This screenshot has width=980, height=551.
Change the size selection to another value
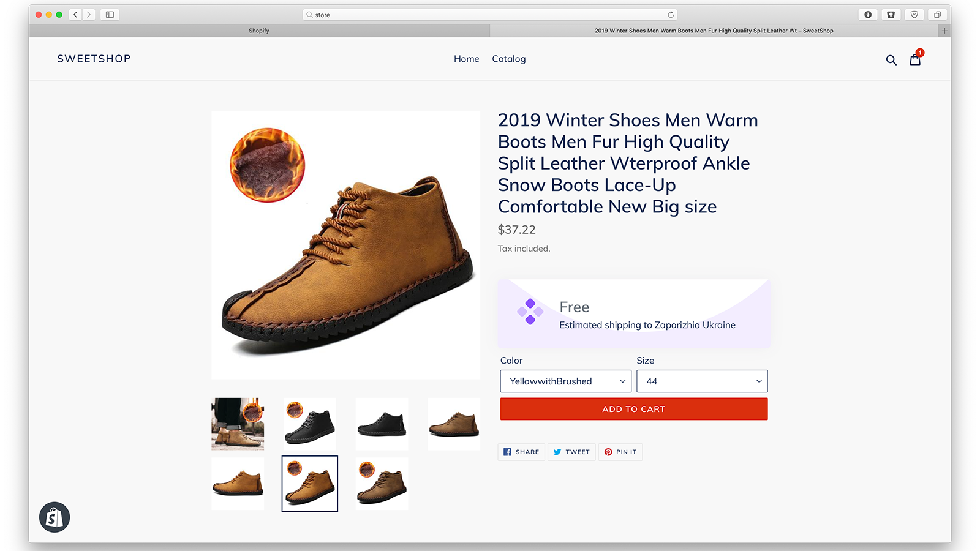click(702, 381)
